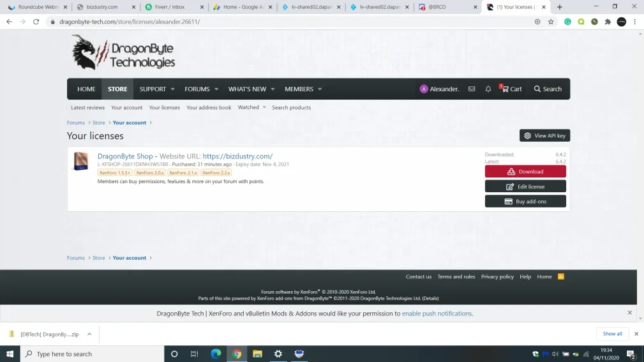Click the DragonByte Shop product thumbnail
The width and height of the screenshot is (644, 362).
(x=81, y=161)
